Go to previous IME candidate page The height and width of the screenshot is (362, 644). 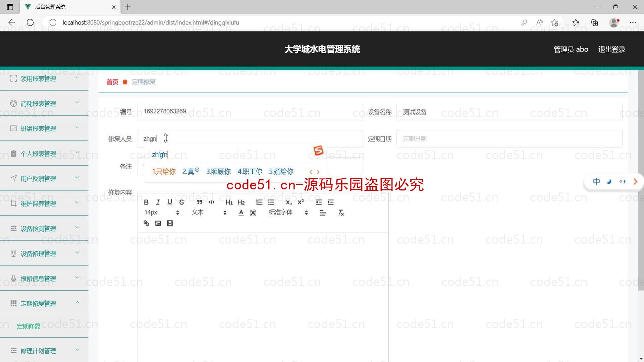click(311, 172)
